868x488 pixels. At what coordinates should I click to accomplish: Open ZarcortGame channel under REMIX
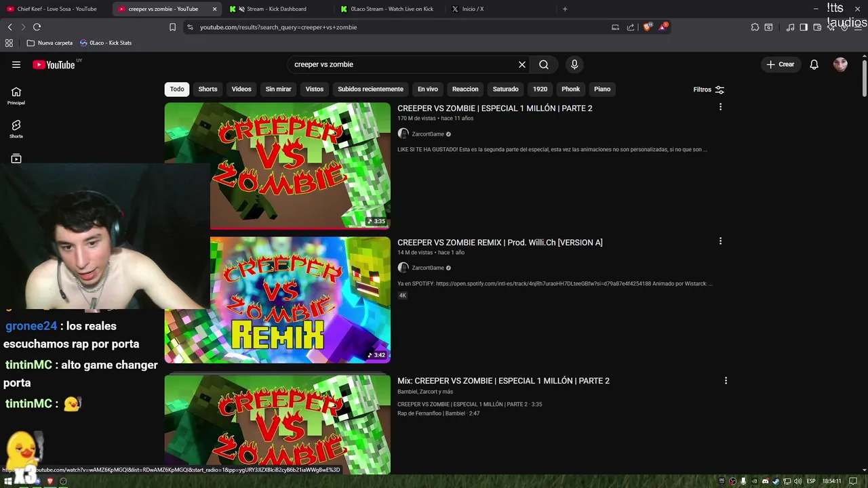point(428,268)
